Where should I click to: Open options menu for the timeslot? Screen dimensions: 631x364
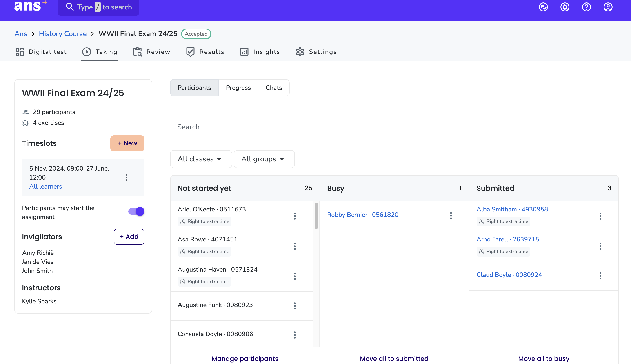[x=126, y=178]
